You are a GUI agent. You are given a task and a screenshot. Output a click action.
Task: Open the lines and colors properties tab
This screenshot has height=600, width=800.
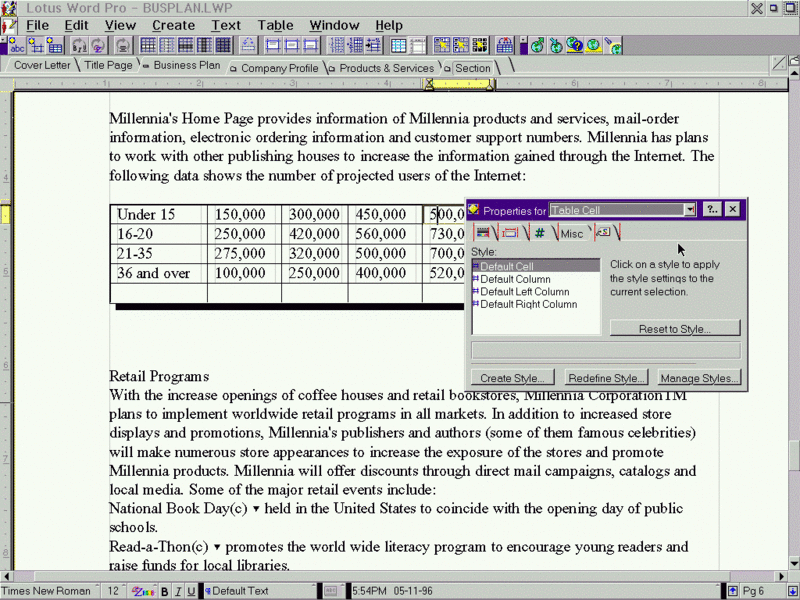pos(482,233)
